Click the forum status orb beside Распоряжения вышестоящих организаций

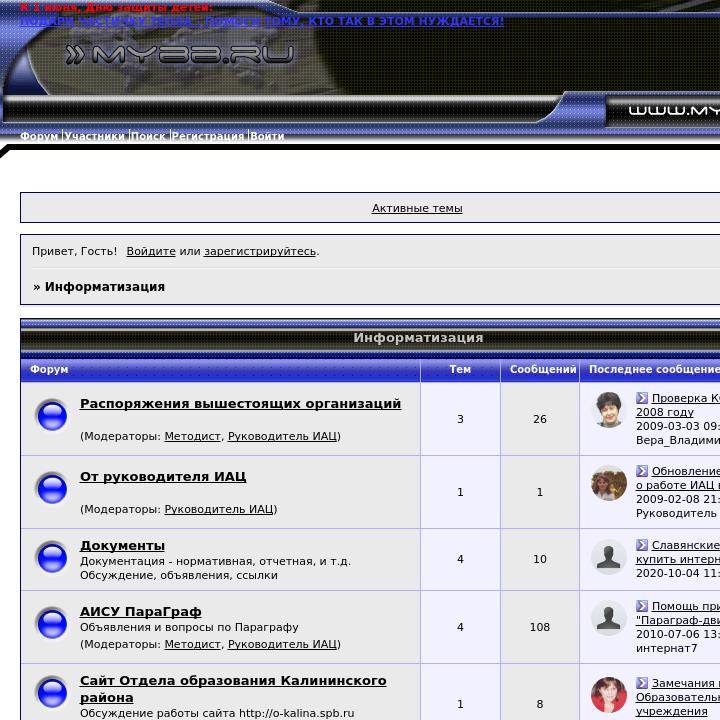51,416
